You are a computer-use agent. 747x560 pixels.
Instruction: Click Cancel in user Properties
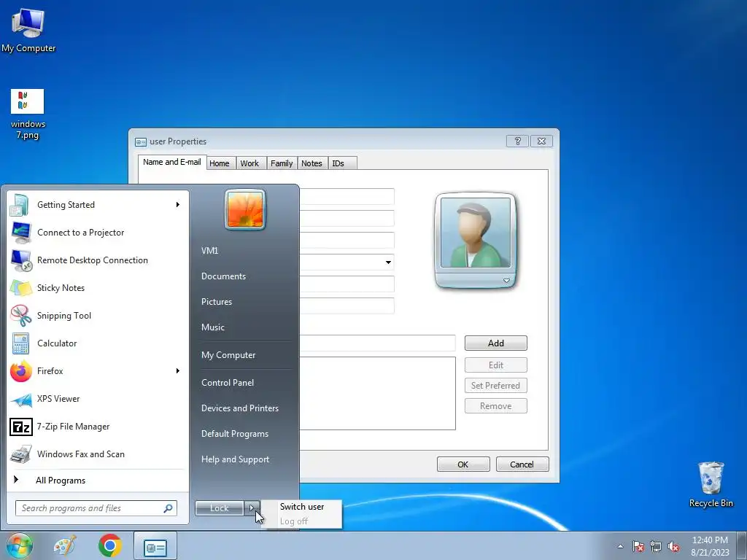click(x=522, y=464)
